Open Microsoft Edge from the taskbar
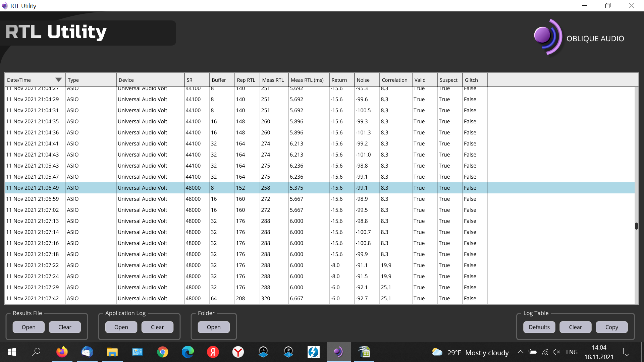The width and height of the screenshot is (644, 362). click(187, 352)
